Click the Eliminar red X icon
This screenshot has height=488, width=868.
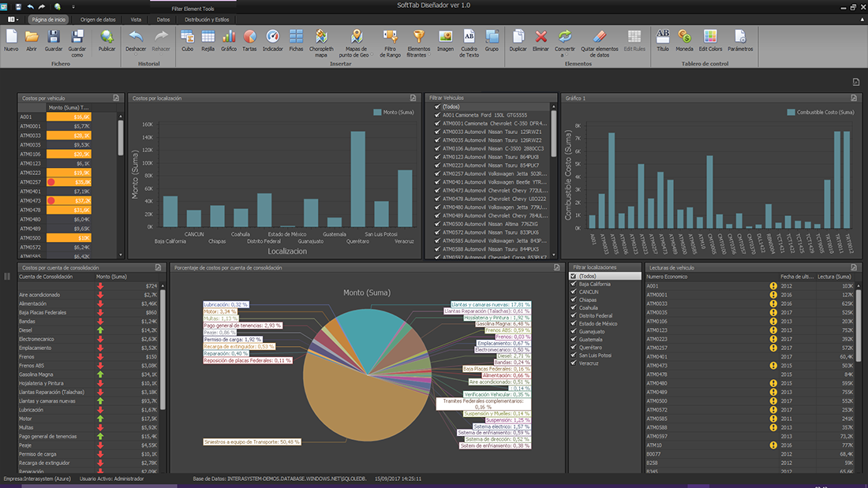click(541, 36)
